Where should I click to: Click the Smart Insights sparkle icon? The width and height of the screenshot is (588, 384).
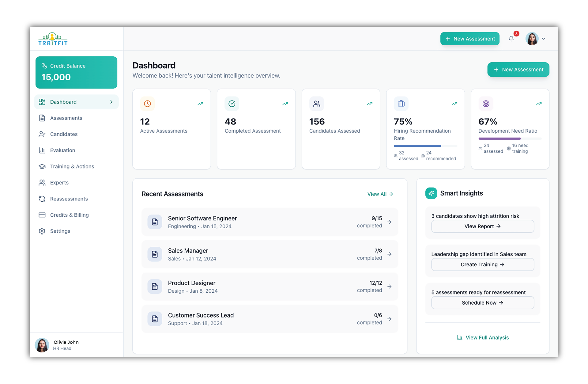[431, 193]
